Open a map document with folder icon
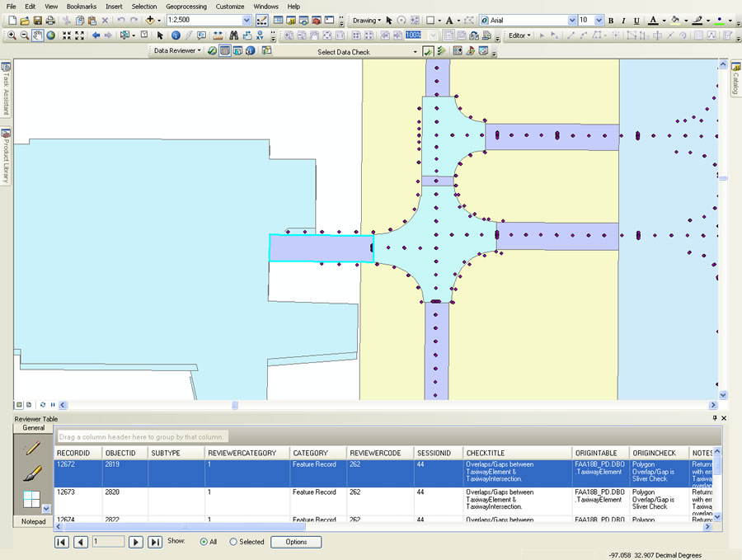Viewport: 742px width, 560px height. 25,21
